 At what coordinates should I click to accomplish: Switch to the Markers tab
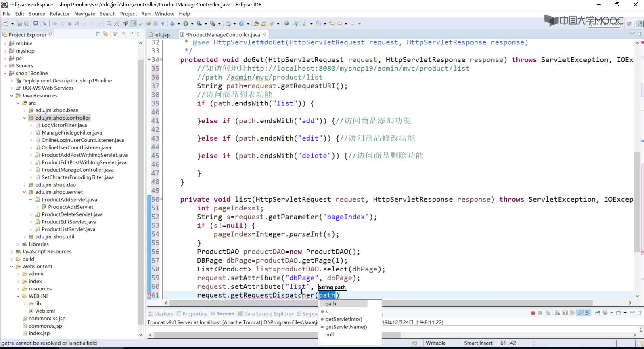click(160, 314)
